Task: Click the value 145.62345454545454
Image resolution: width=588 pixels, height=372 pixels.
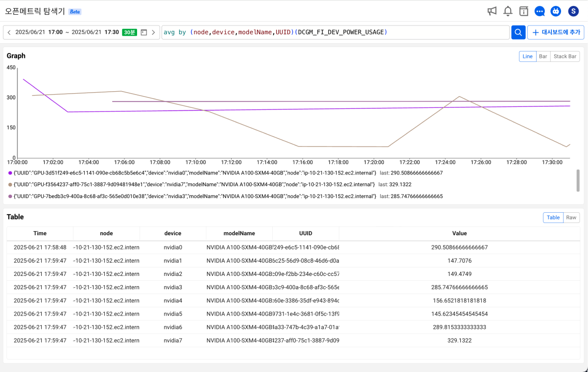Action: click(x=460, y=314)
